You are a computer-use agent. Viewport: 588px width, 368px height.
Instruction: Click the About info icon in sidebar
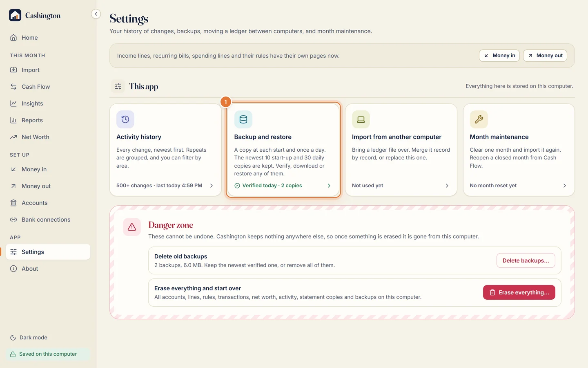click(13, 269)
